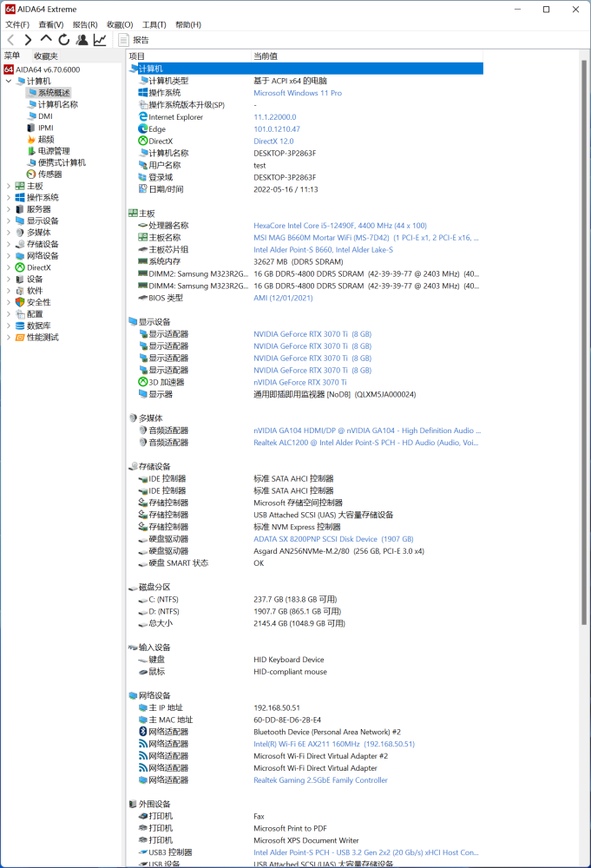Expand the 存储设备 tree node
591x868 pixels.
pyautogui.click(x=9, y=244)
